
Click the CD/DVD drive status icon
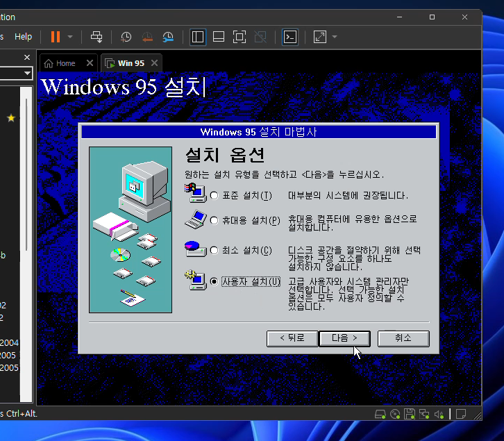(395, 415)
